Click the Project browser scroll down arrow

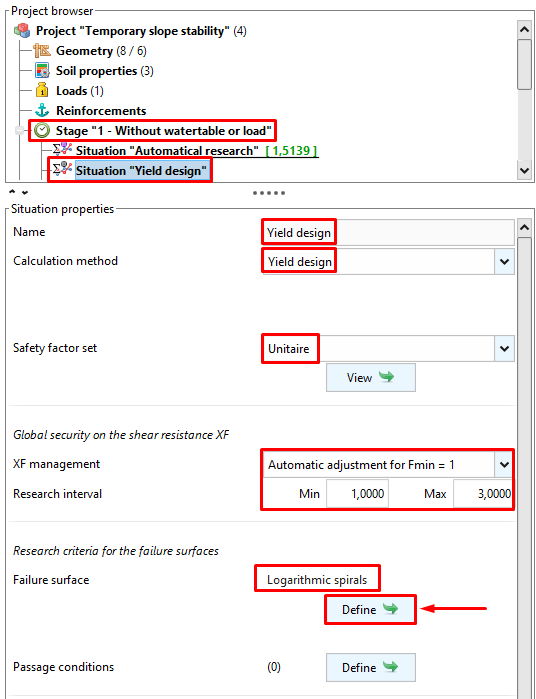524,170
